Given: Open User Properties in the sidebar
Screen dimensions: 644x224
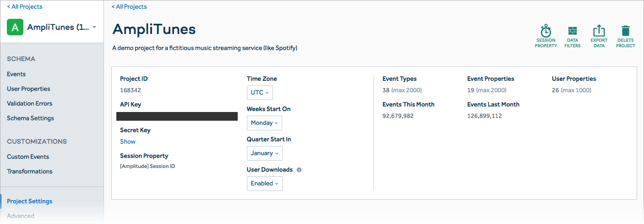Looking at the screenshot, I should click(x=28, y=89).
